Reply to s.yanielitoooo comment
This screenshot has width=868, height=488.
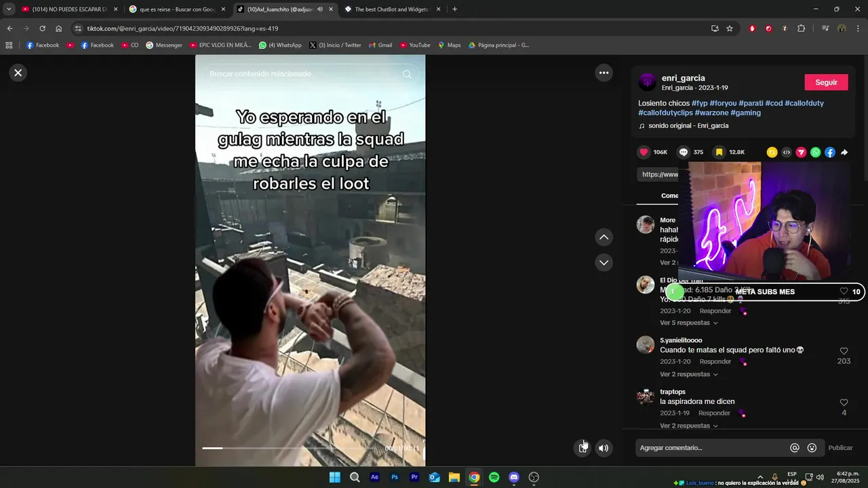coord(715,361)
